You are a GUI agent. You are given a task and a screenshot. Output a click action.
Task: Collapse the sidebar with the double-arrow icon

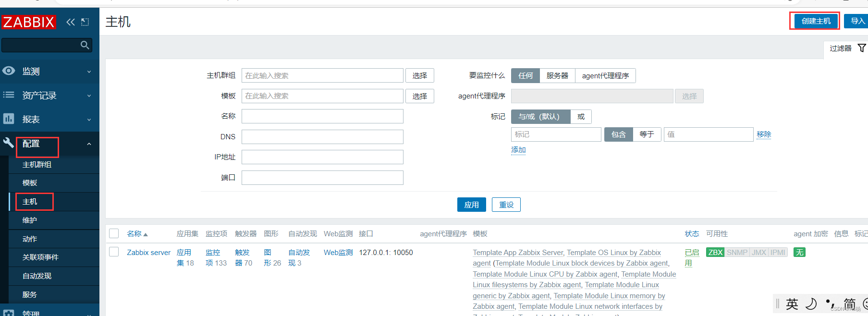71,22
